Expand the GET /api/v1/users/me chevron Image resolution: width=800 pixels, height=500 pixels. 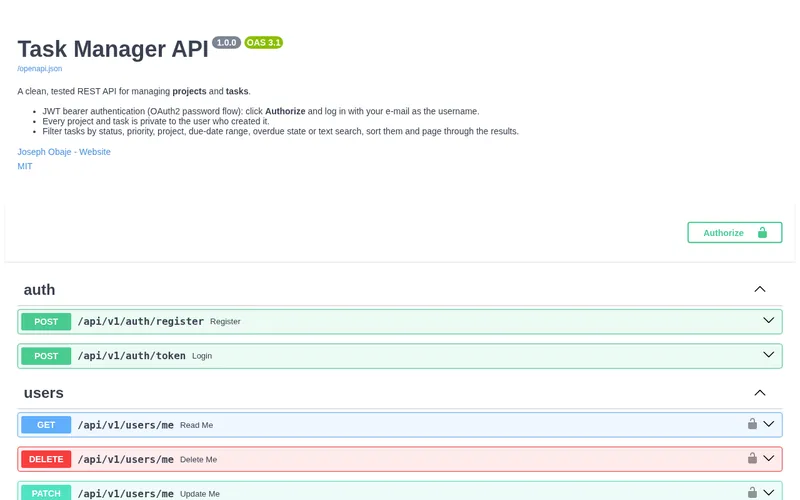click(768, 424)
